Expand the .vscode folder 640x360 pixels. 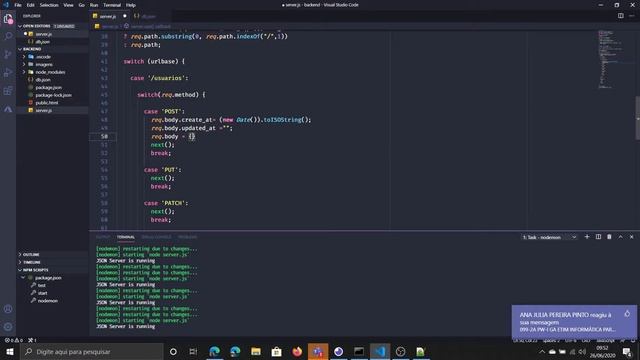[52, 57]
